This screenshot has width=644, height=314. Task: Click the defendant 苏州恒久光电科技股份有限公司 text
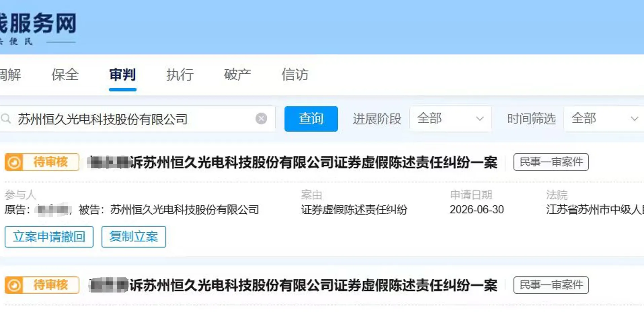tap(185, 210)
